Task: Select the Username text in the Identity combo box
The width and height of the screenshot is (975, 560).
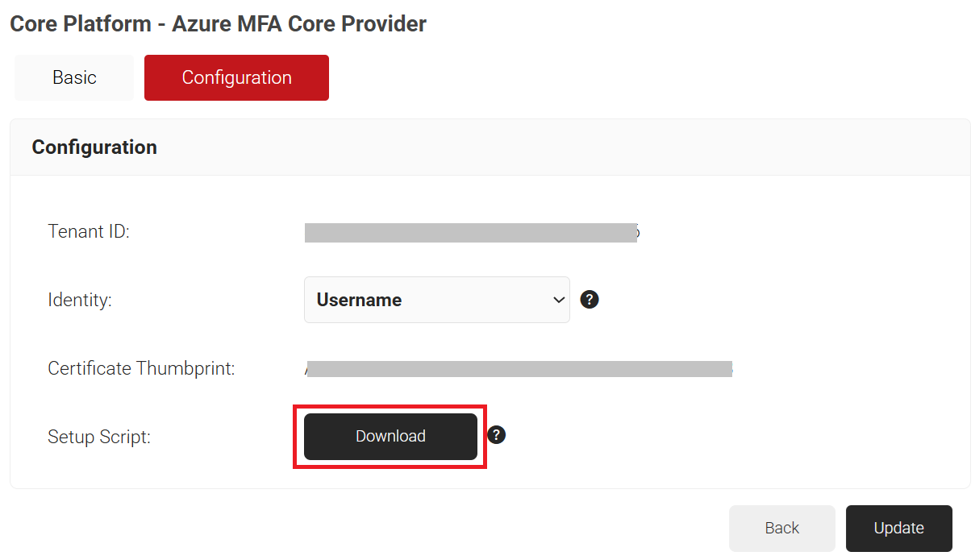Action: [359, 300]
